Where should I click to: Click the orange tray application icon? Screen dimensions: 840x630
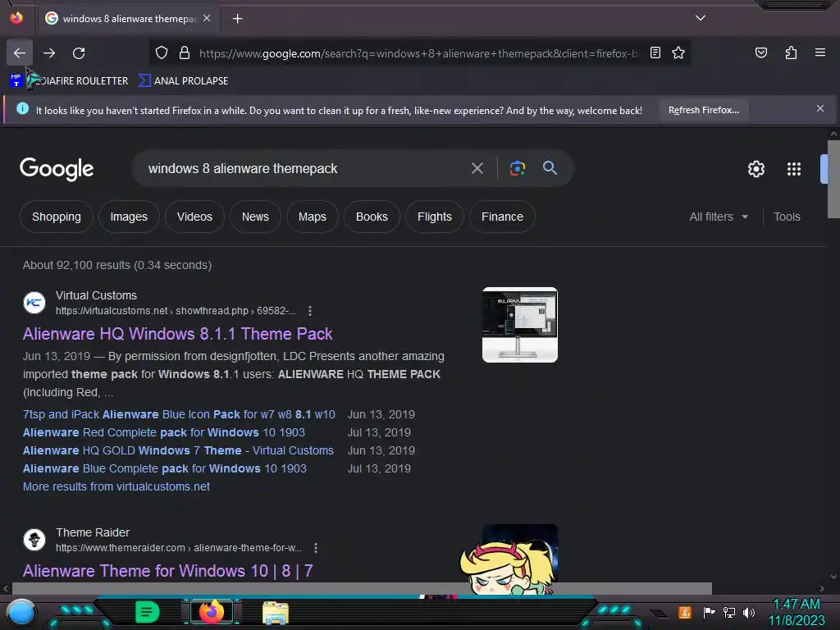(x=684, y=612)
